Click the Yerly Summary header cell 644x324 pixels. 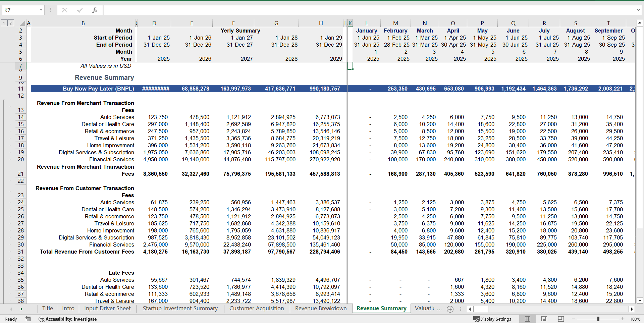[240, 31]
